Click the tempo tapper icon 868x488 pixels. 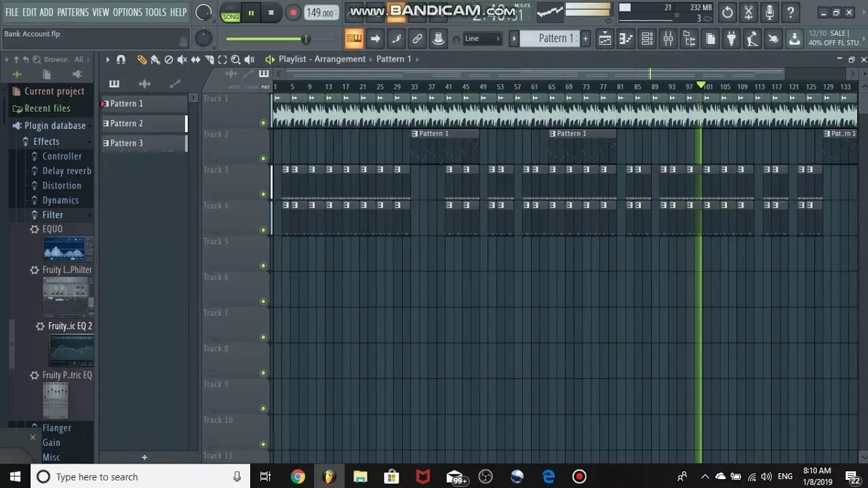point(752,39)
